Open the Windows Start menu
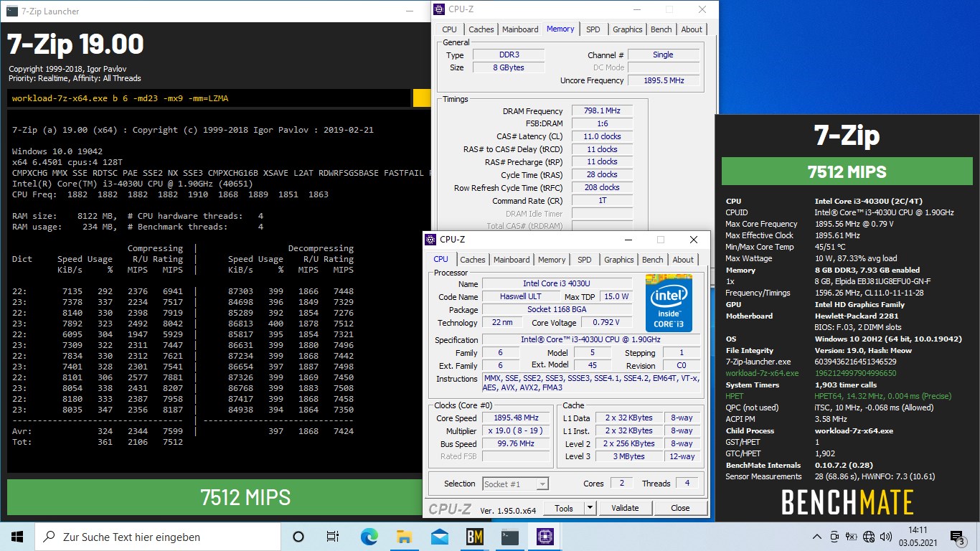 point(17,537)
